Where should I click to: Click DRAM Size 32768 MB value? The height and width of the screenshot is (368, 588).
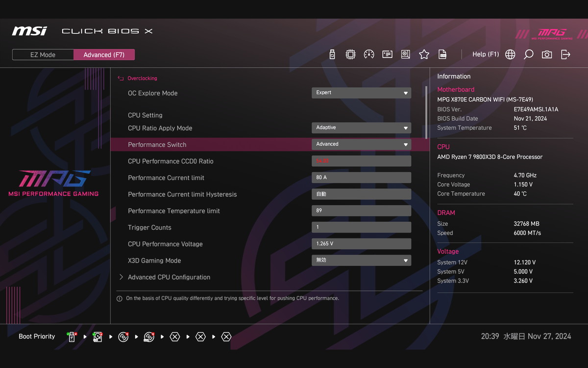(x=526, y=224)
